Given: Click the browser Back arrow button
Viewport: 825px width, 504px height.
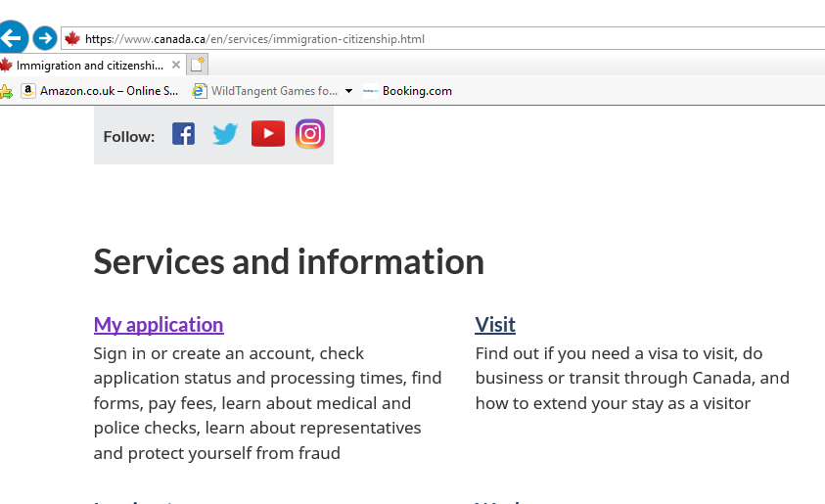Looking at the screenshot, I should [x=12, y=37].
